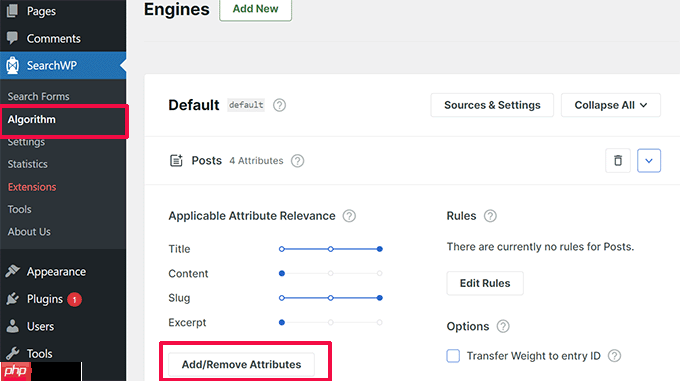This screenshot has height=381, width=680.
Task: Click the Edit Rules button
Action: point(485,283)
